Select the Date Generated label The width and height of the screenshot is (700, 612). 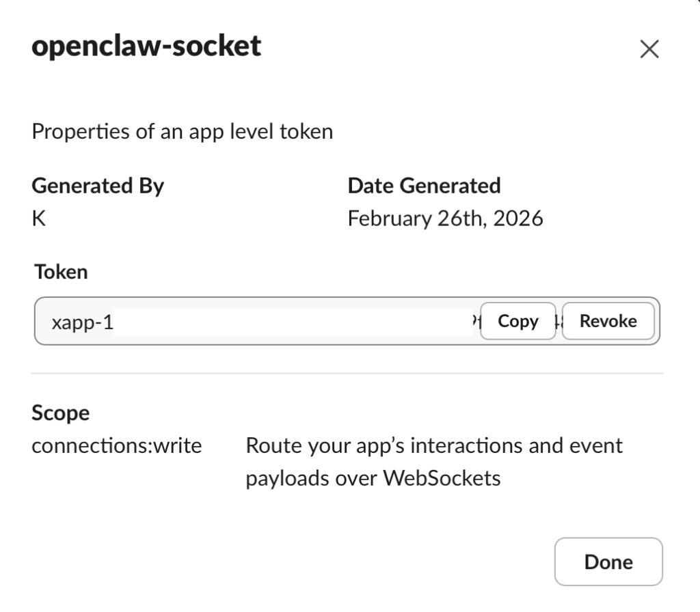pos(424,186)
